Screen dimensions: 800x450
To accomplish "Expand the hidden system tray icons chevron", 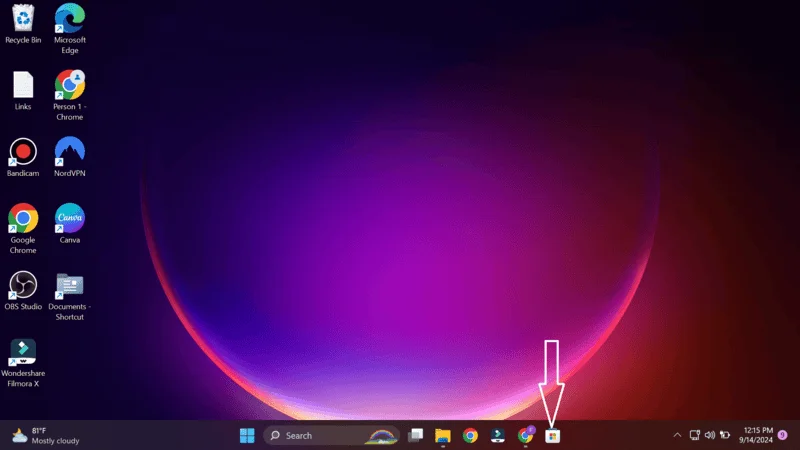I will (x=677, y=436).
